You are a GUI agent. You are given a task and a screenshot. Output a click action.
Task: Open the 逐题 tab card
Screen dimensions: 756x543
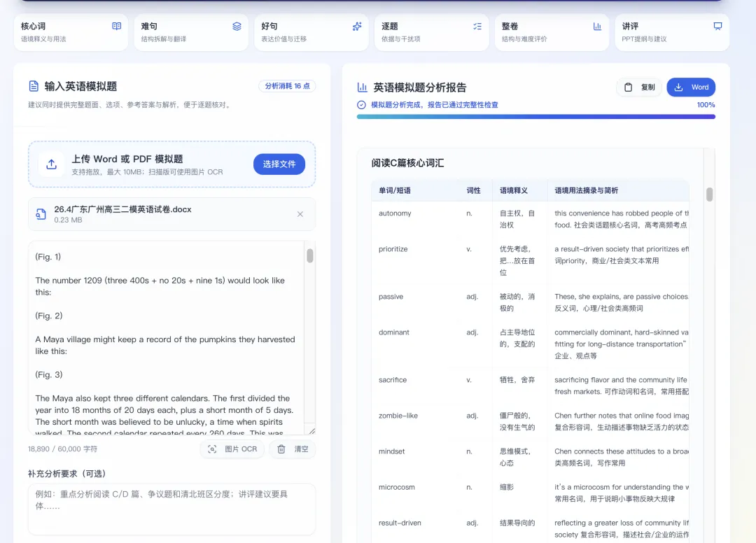coord(431,32)
